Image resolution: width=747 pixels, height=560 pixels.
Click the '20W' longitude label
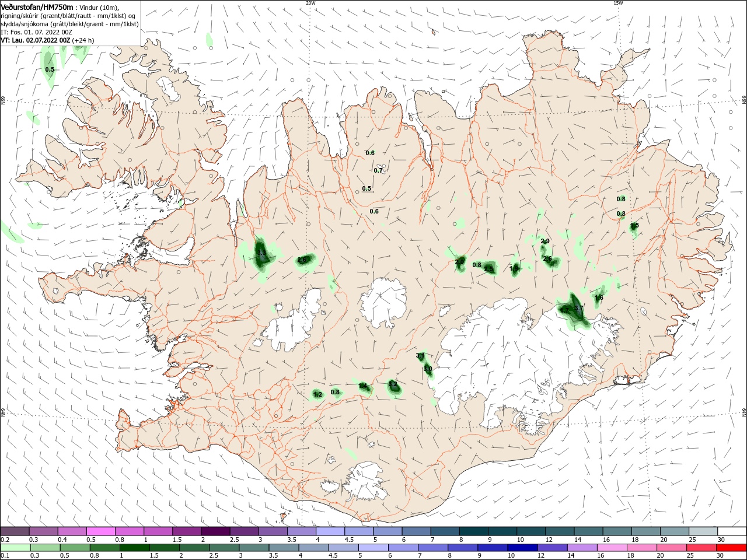310,3
